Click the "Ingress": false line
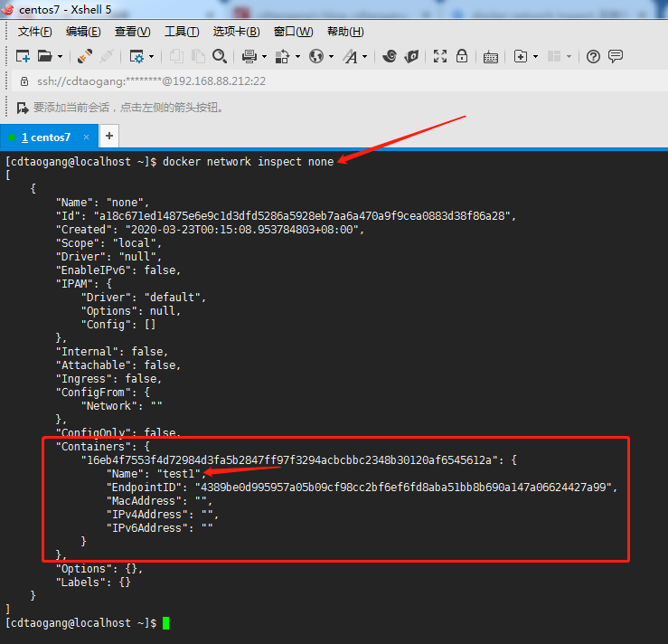 click(108, 379)
